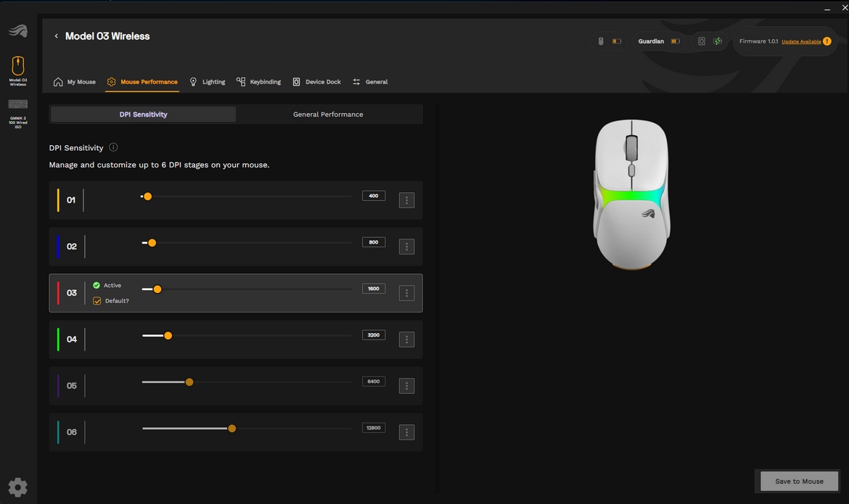The width and height of the screenshot is (849, 504).
Task: Click the green charging bolt icon
Action: 718,41
